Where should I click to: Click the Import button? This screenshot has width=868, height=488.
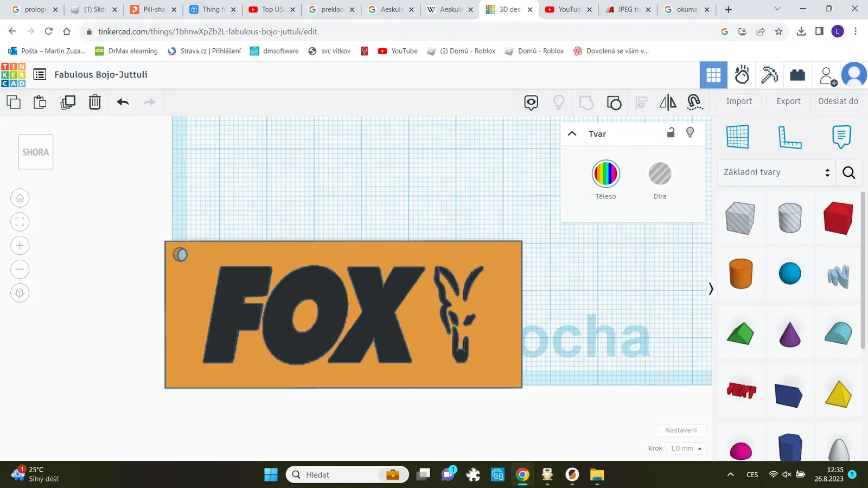pos(739,101)
